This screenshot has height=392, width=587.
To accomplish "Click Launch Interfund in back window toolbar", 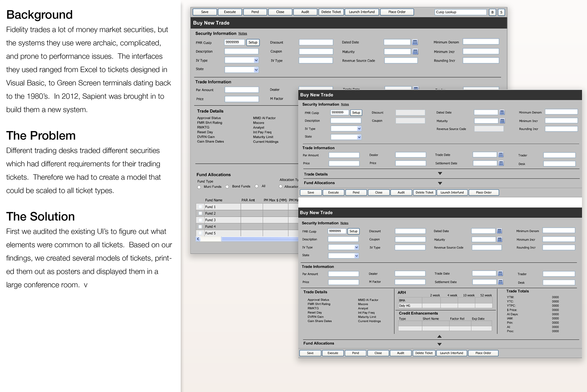I will click(362, 12).
